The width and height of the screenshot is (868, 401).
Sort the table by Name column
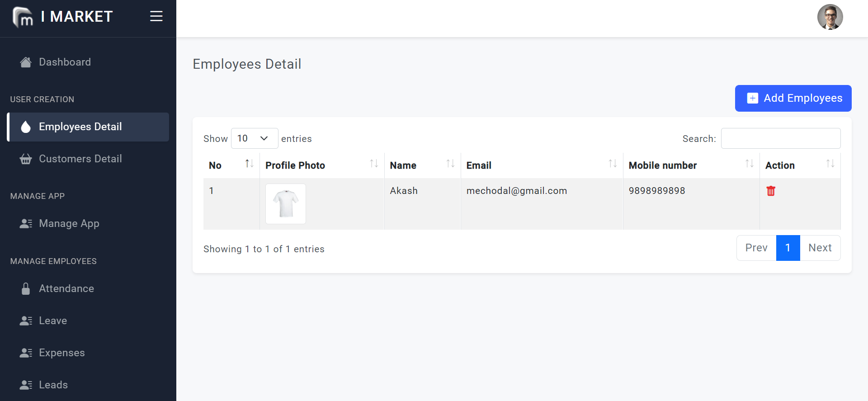point(450,164)
